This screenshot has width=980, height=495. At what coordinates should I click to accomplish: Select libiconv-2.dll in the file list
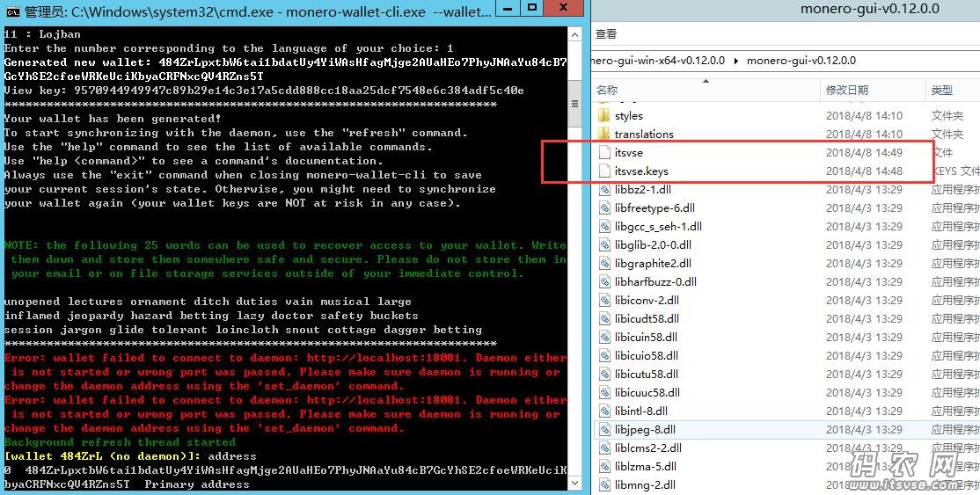(x=648, y=300)
